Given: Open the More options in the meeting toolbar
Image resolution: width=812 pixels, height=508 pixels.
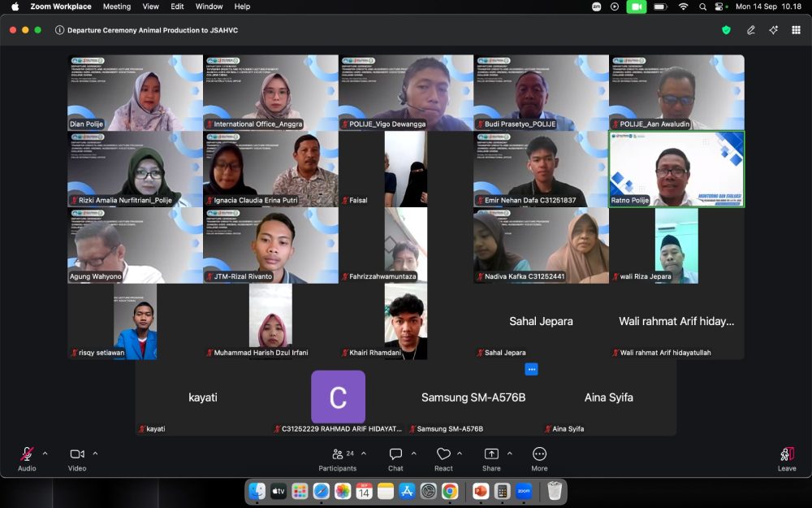Looking at the screenshot, I should click(x=539, y=459).
